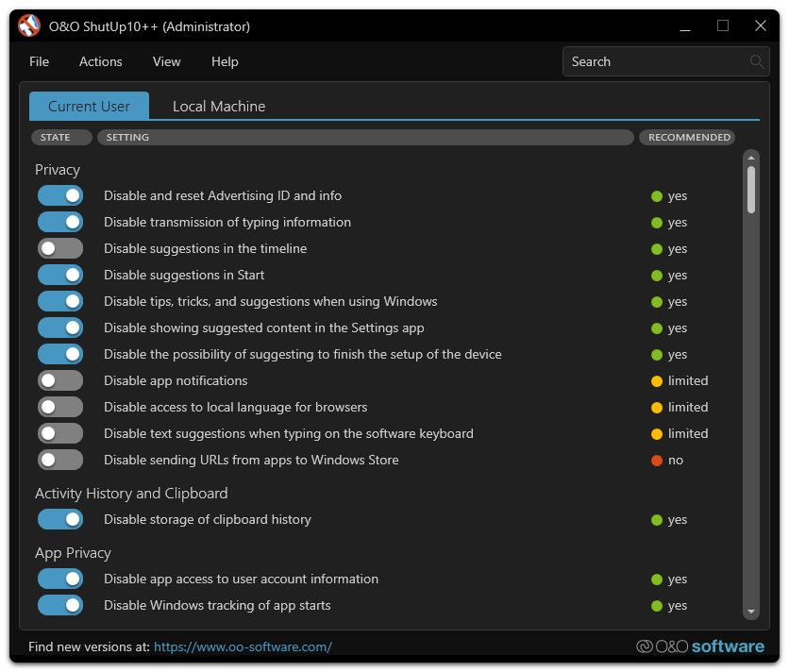Toggle Disable app access to user account information
The image size is (789, 672).
point(60,579)
